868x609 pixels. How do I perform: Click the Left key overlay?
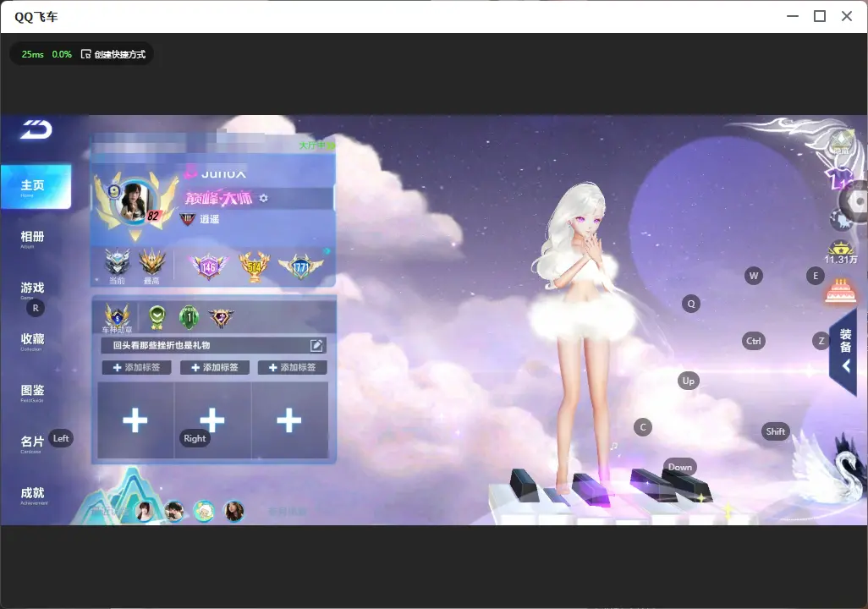[61, 438]
